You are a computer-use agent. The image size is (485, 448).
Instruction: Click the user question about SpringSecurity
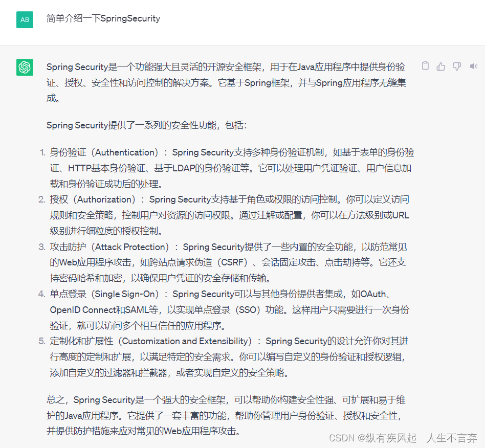(102, 18)
